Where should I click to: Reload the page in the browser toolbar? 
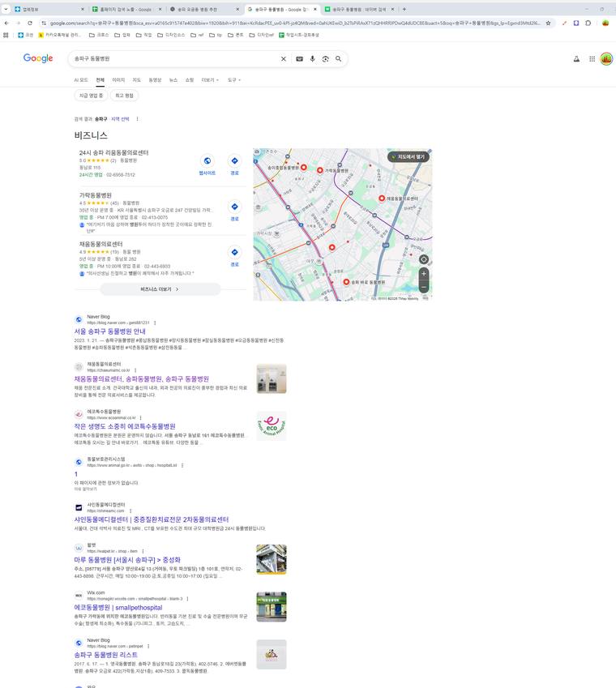click(30, 23)
